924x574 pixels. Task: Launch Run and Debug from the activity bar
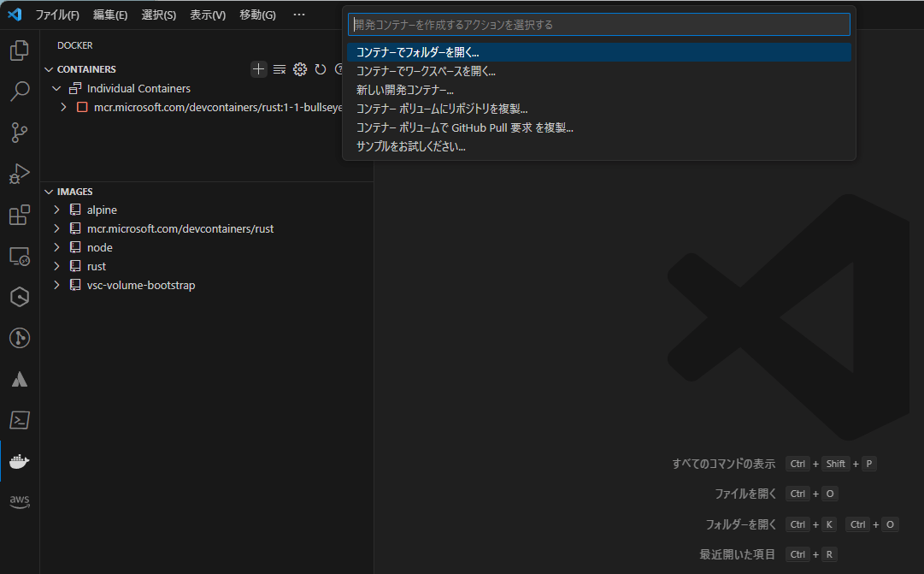(x=20, y=174)
